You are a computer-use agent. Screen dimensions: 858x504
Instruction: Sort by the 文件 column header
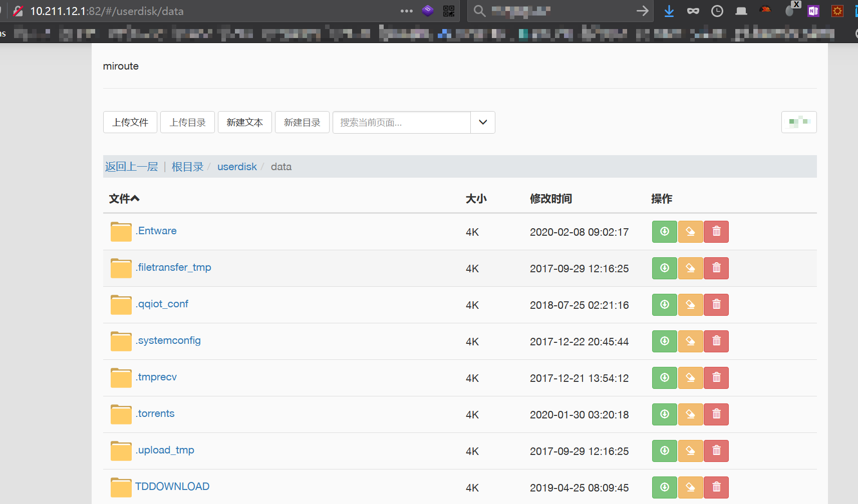coord(124,199)
